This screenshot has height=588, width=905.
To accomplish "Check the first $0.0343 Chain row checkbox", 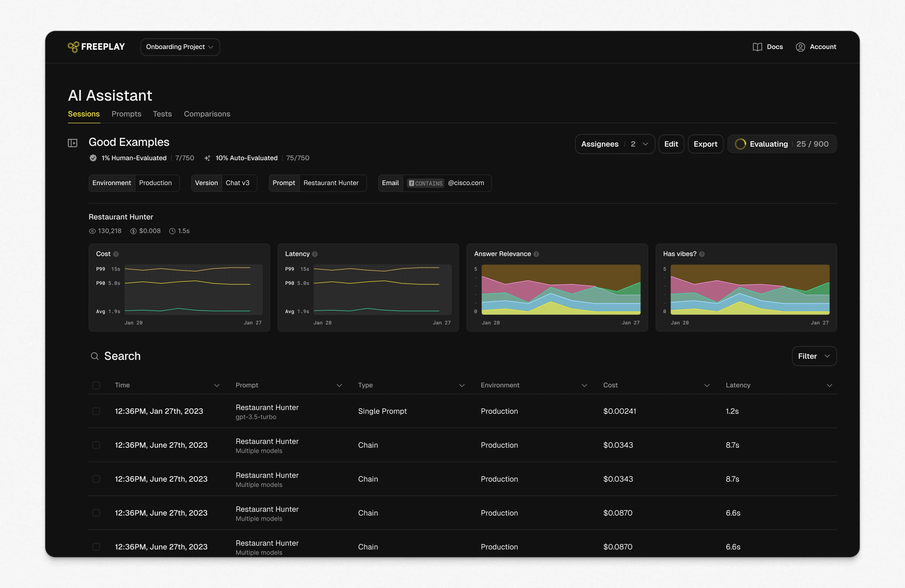I will [x=96, y=445].
